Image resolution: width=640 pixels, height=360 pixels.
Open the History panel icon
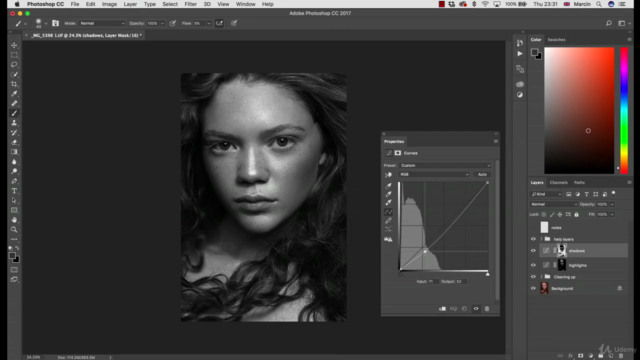(520, 43)
